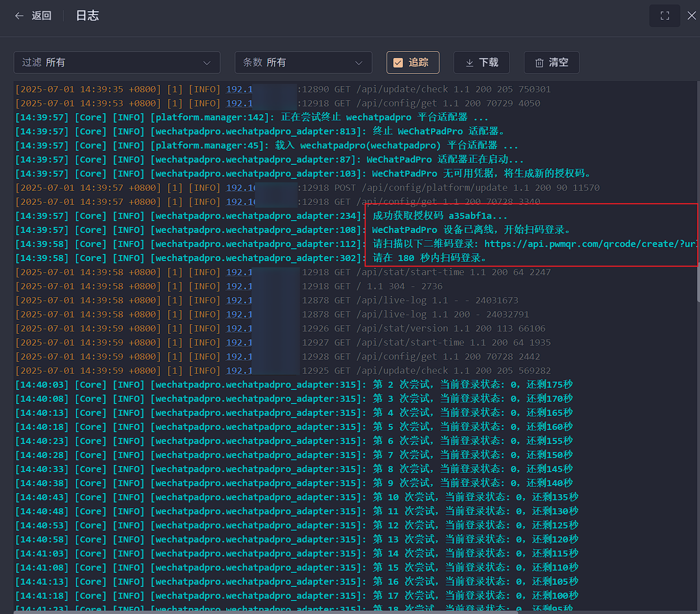This screenshot has width=700, height=614.
Task: Select the 日志 panel title
Action: tap(87, 16)
